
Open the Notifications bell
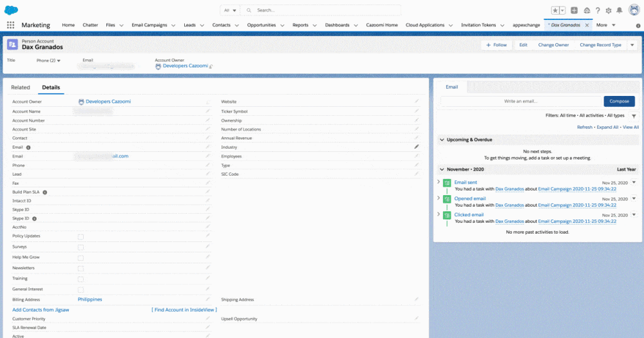[620, 10]
